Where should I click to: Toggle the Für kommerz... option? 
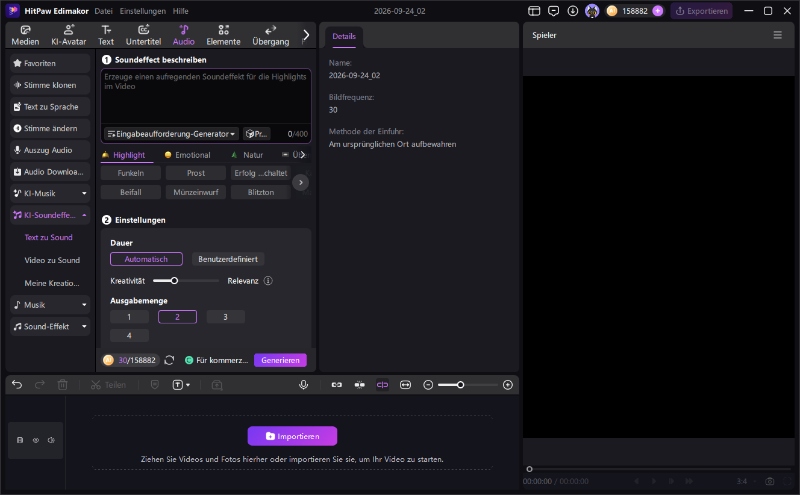216,360
